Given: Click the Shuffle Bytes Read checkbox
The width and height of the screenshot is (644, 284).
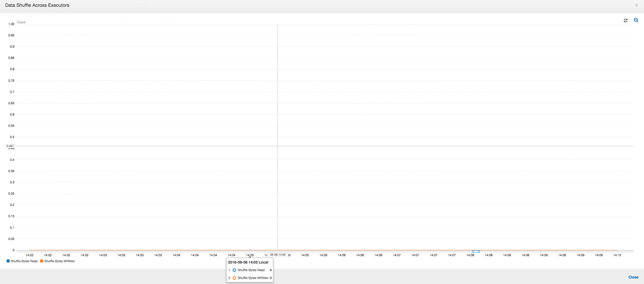Looking at the screenshot, I should 8,261.
